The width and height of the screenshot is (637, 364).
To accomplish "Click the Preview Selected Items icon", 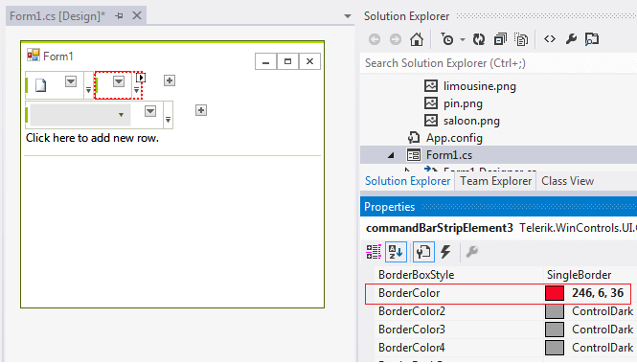I will click(592, 39).
